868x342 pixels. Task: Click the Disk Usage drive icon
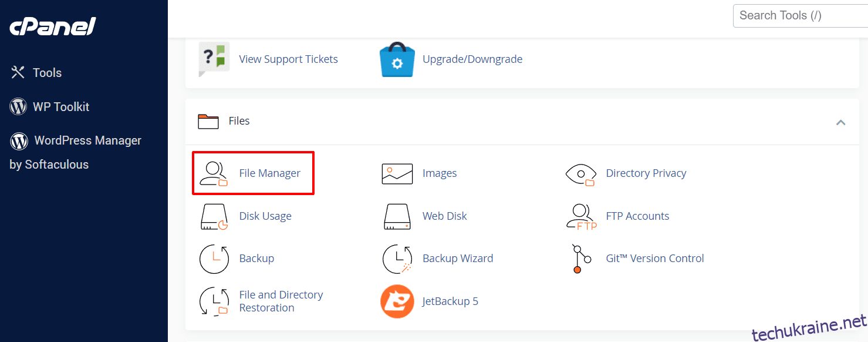pyautogui.click(x=214, y=216)
